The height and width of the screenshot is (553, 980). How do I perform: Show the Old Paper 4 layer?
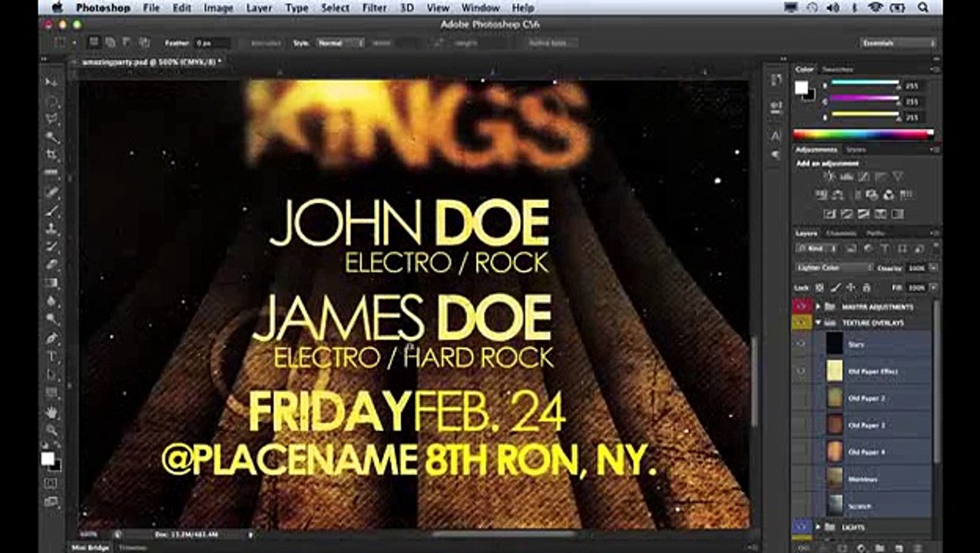(x=802, y=452)
